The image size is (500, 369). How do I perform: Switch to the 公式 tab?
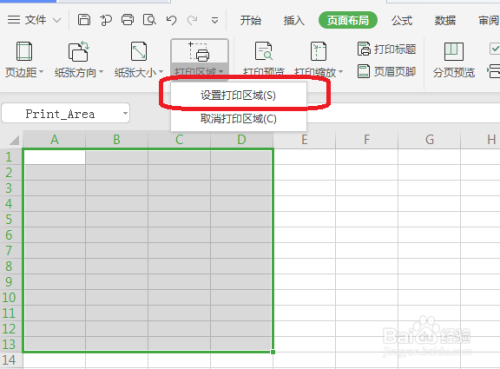coord(402,21)
